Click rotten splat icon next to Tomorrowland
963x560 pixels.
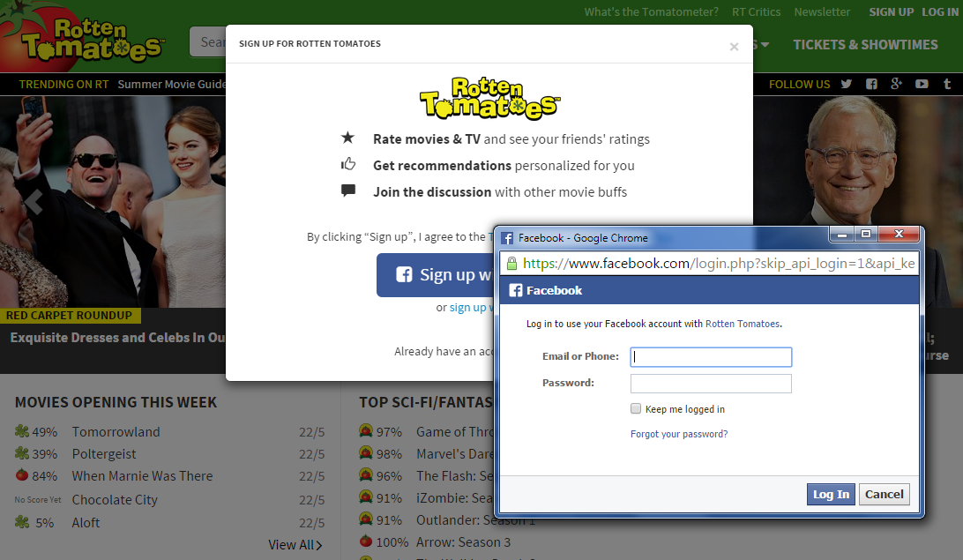click(22, 431)
